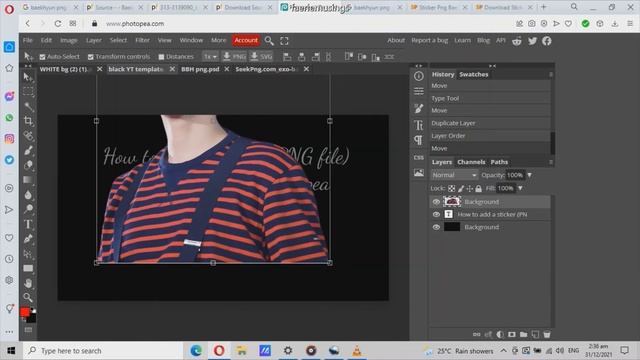Open Layers panel options menu
The height and width of the screenshot is (360, 640).
(x=551, y=162)
